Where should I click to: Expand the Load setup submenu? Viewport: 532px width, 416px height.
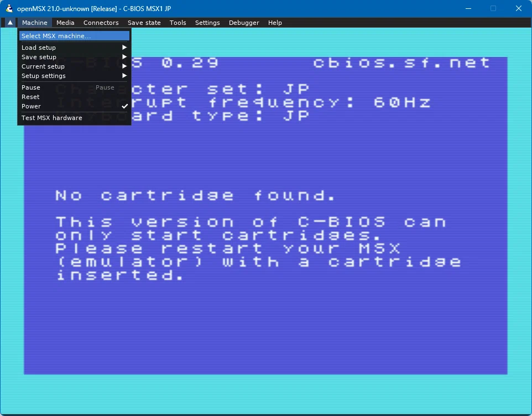(74, 48)
